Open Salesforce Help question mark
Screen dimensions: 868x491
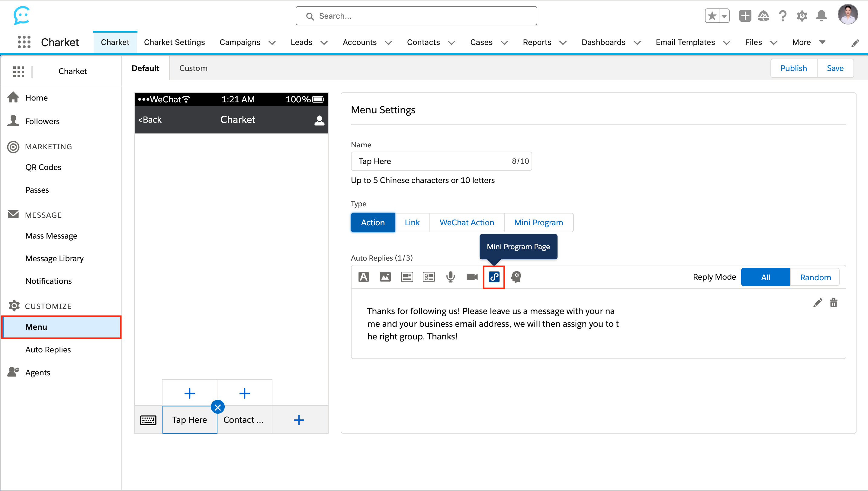tap(782, 16)
